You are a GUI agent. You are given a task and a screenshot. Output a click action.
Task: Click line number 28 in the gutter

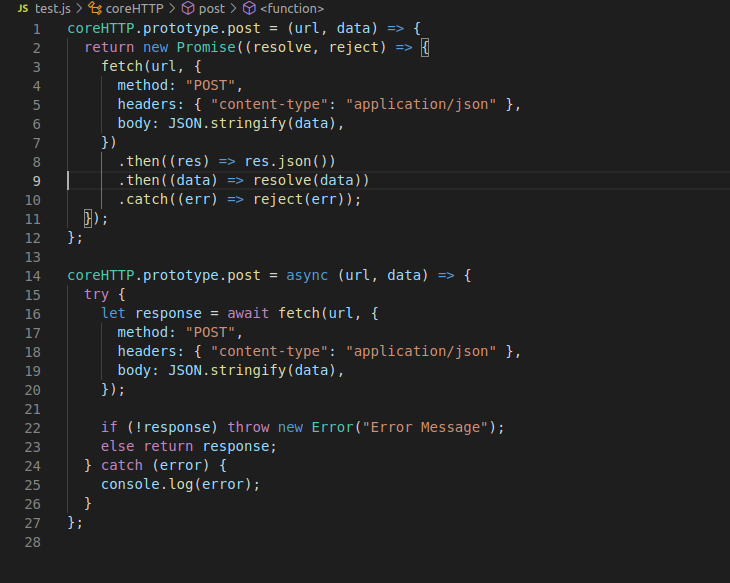[x=33, y=542]
